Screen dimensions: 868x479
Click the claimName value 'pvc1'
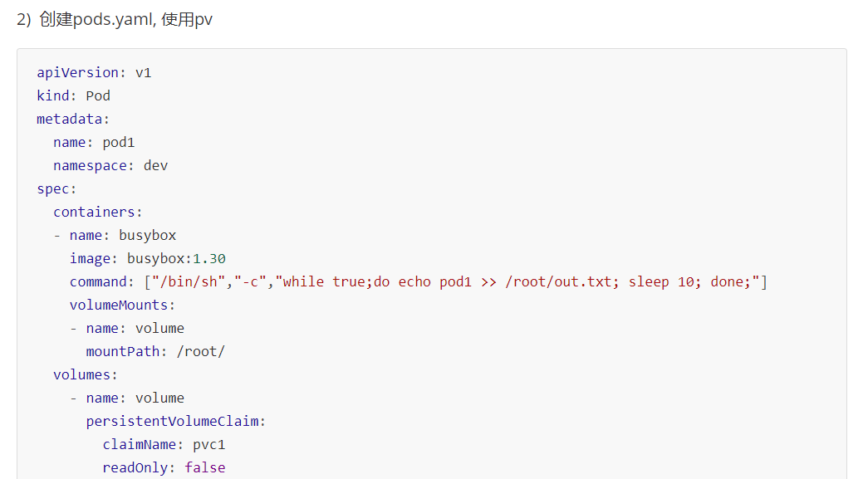click(209, 444)
